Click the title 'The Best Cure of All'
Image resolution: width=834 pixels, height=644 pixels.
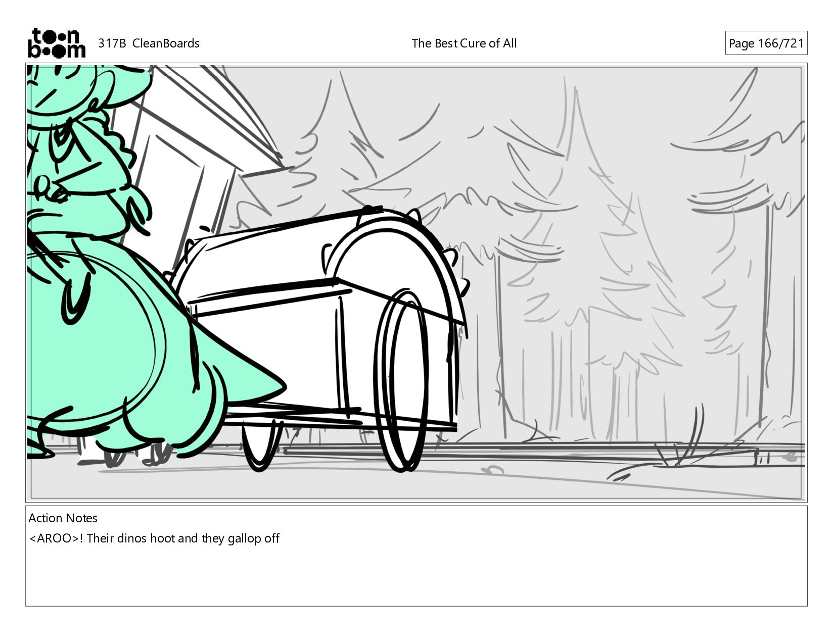464,43
